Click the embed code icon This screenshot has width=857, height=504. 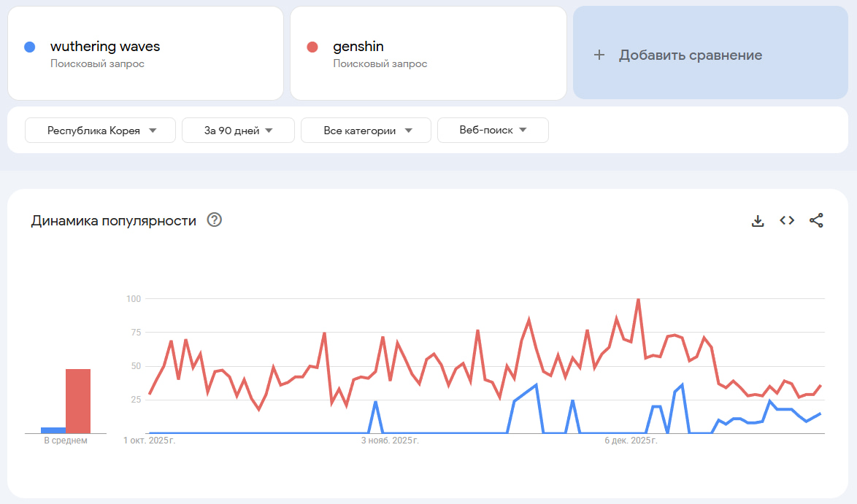tap(787, 220)
